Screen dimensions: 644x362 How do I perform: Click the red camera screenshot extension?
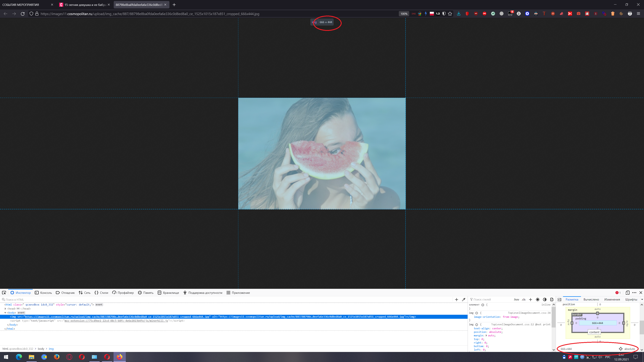(x=578, y=14)
